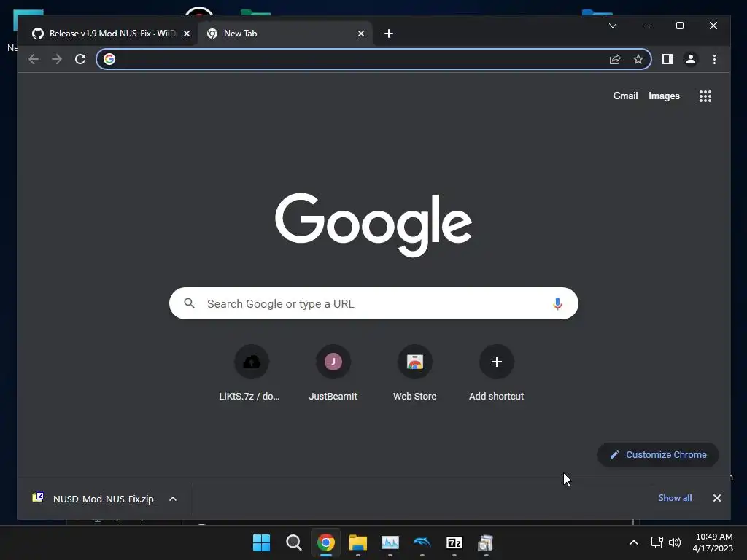Screen dimensions: 747x560
Task: Expand options for NUSD-Mod-NUS-Fix.zip download
Action: click(x=173, y=499)
